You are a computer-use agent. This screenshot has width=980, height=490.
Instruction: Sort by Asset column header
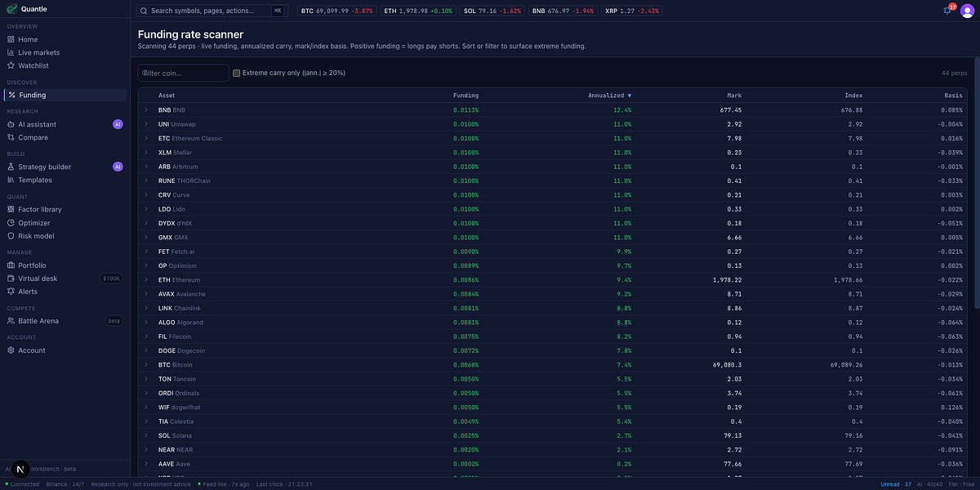click(167, 96)
